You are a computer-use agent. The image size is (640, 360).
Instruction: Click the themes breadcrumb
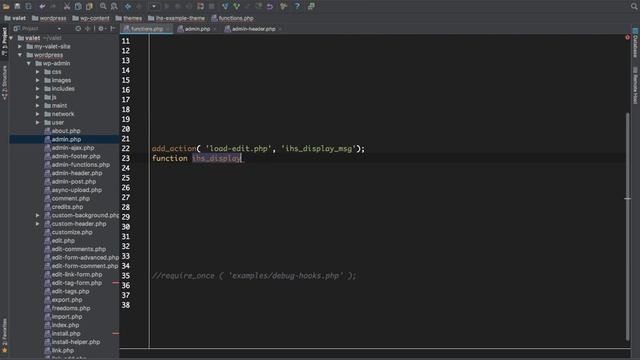pos(129,18)
